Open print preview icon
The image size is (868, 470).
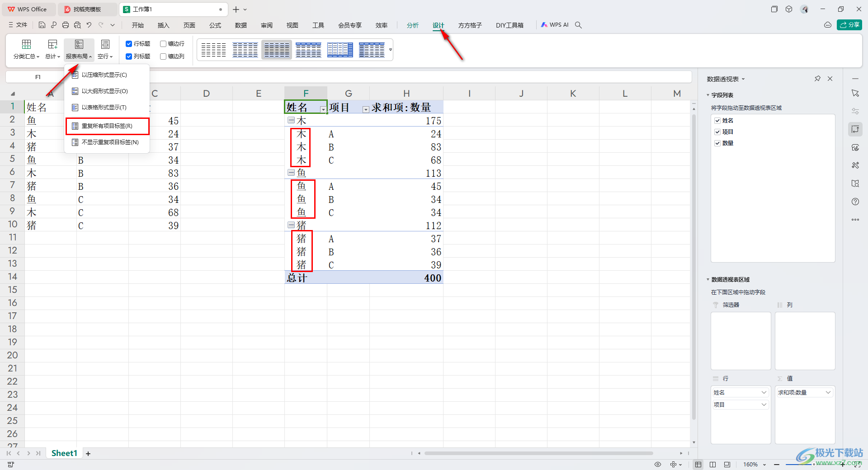pyautogui.click(x=77, y=25)
